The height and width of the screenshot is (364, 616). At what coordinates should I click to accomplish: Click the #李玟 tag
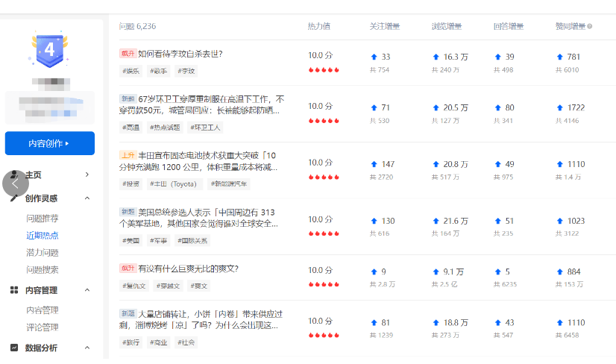(186, 71)
